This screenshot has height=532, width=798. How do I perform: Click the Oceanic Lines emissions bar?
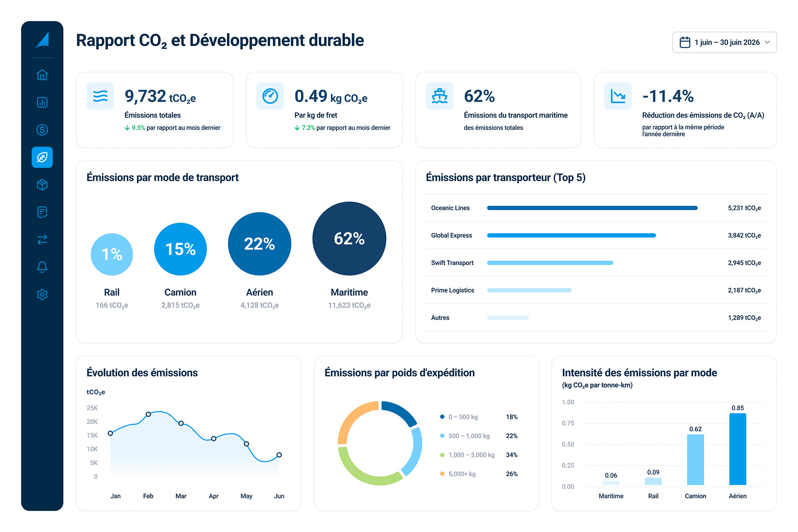[592, 208]
